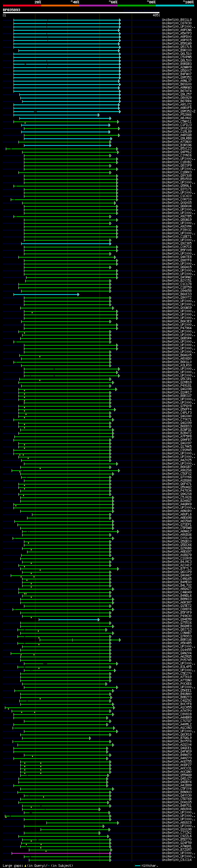Click hit label UniRef100_Q94EM9
Viewport: 197px width, 868px height.
click(177, 619)
